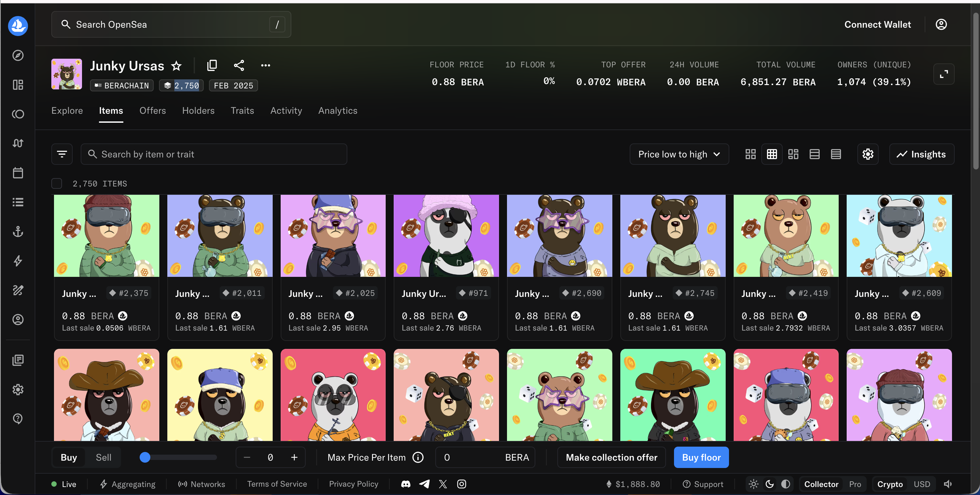Click the share icon beside Junky Ursas

pos(239,65)
